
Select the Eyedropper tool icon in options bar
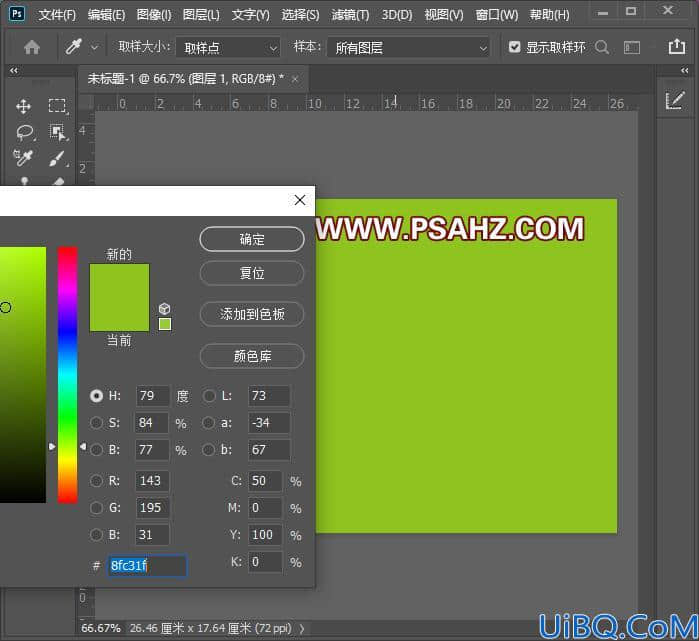(x=74, y=47)
